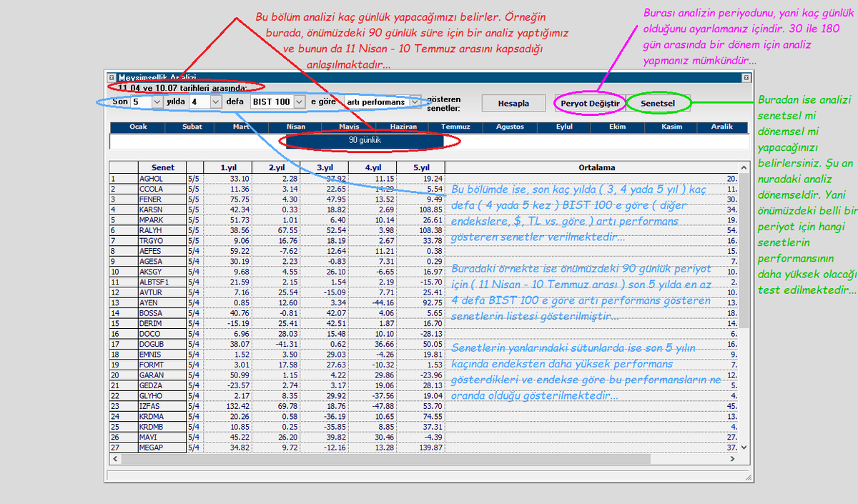Viewport: 858px width, 504px height.
Task: Select the FORMT stock cell
Action: [162, 365]
